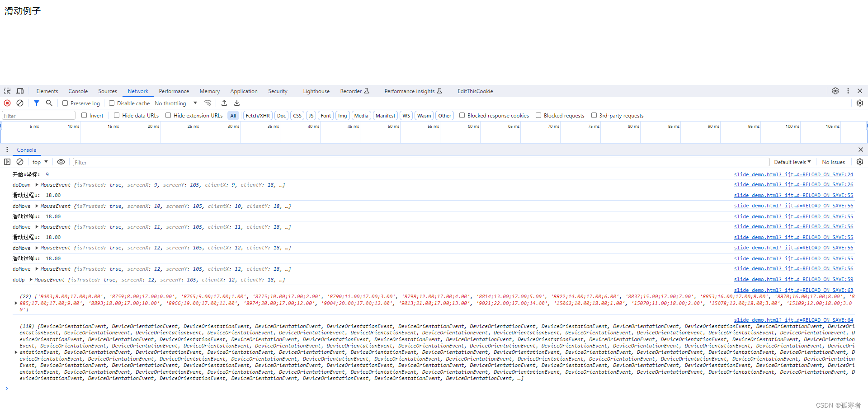Open Network panel settings gear
This screenshot has width=868, height=413.
click(860, 103)
